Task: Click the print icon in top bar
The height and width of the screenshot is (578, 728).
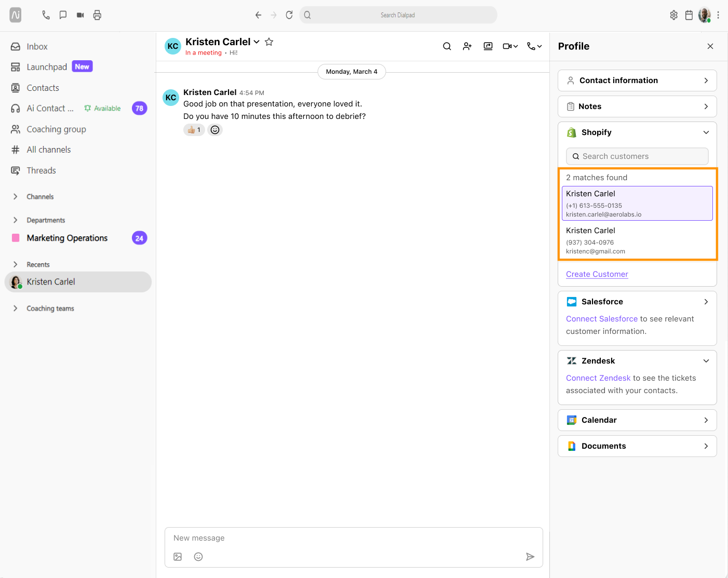Action: pyautogui.click(x=97, y=15)
